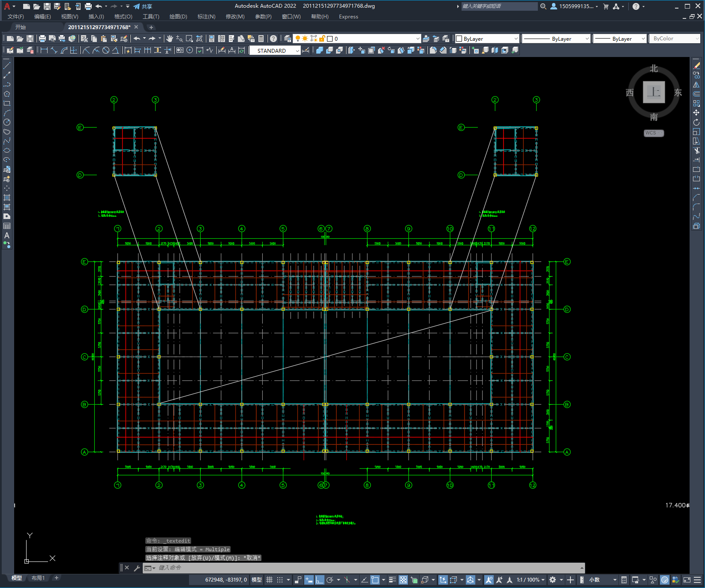Click the Center Mark tool
Image resolution: width=705 pixels, height=588 pixels.
click(x=189, y=50)
